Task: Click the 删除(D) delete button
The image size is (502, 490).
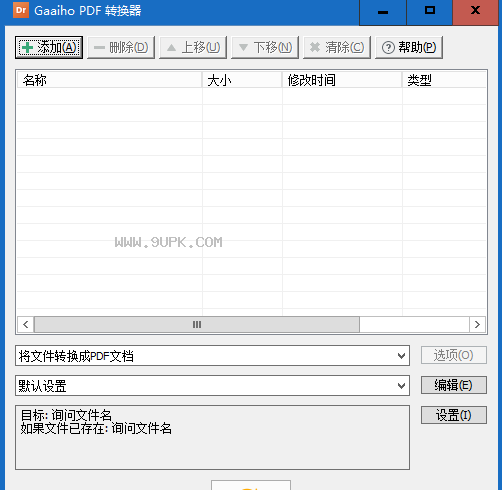Action: click(x=121, y=48)
